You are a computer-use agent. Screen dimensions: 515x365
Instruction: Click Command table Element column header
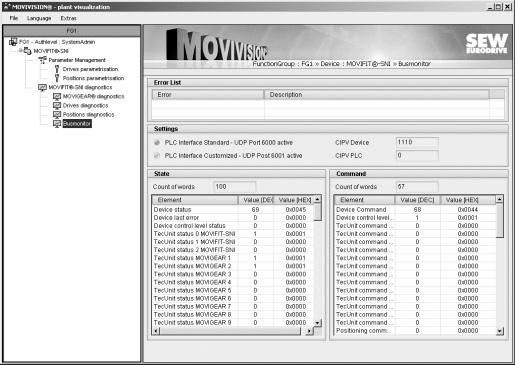point(364,200)
